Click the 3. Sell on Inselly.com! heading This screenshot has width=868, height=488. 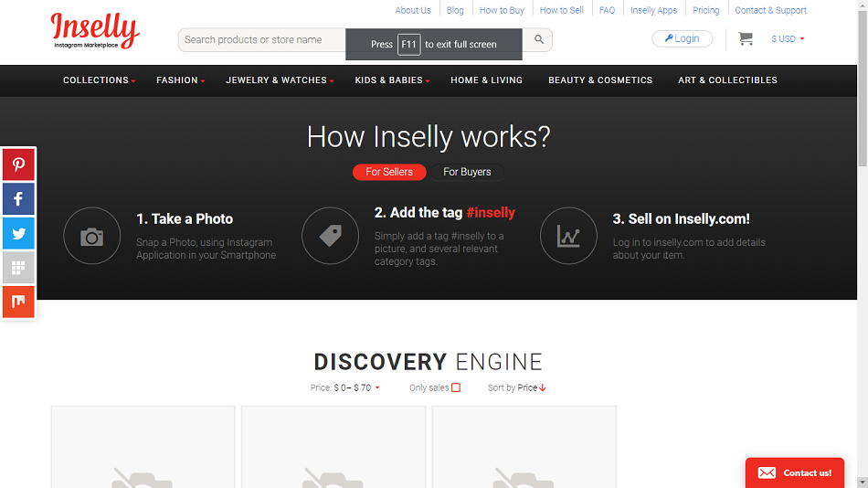pos(681,218)
